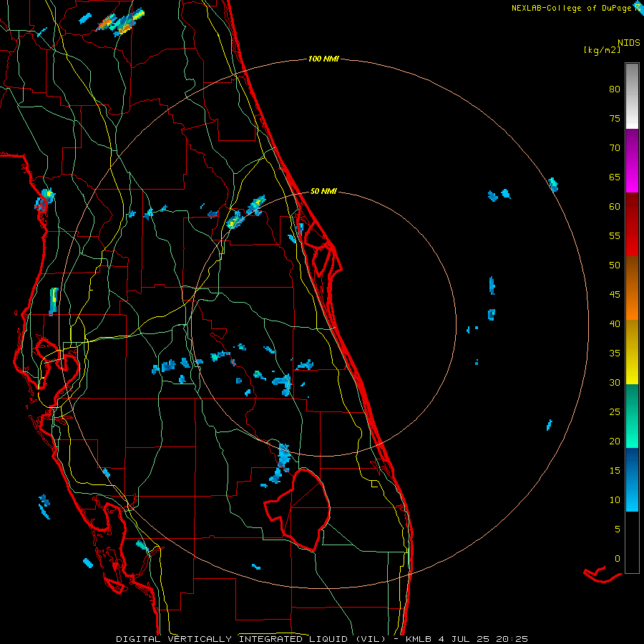Click the legend value "0" at the scale bottom
This screenshot has height=644, width=644.
618,559
